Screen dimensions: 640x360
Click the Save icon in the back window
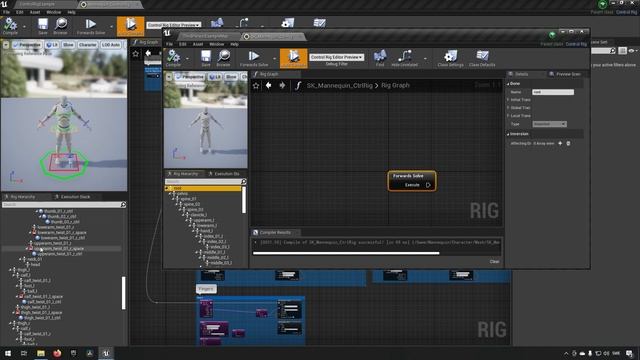[x=42, y=25]
